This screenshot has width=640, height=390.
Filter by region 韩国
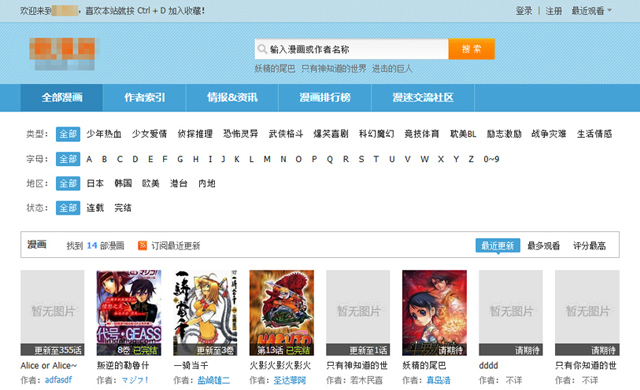click(x=123, y=184)
